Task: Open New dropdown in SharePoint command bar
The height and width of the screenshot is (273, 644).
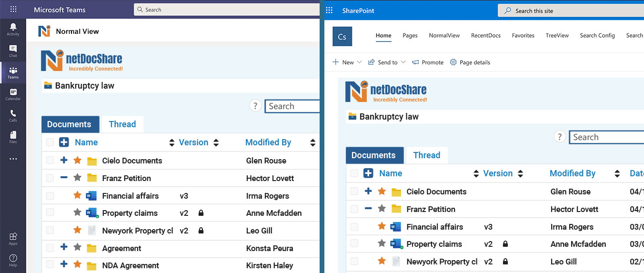Action: (x=347, y=62)
